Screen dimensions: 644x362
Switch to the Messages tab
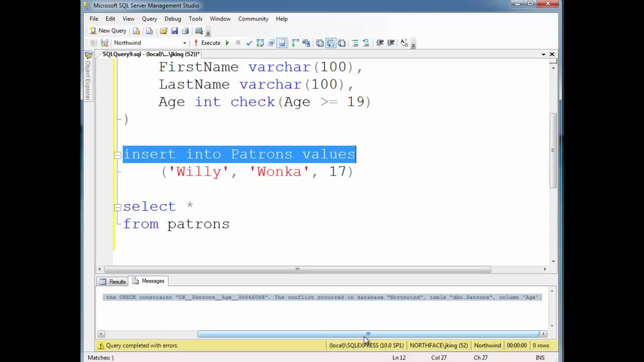(x=148, y=281)
